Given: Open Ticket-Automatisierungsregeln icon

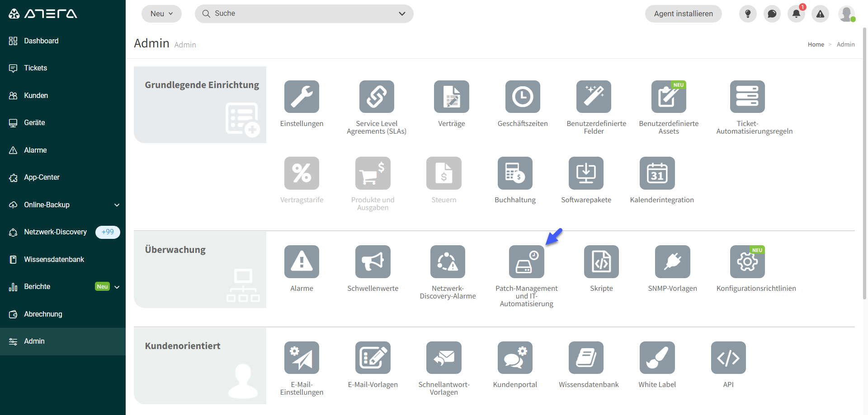Looking at the screenshot, I should click(x=747, y=97).
